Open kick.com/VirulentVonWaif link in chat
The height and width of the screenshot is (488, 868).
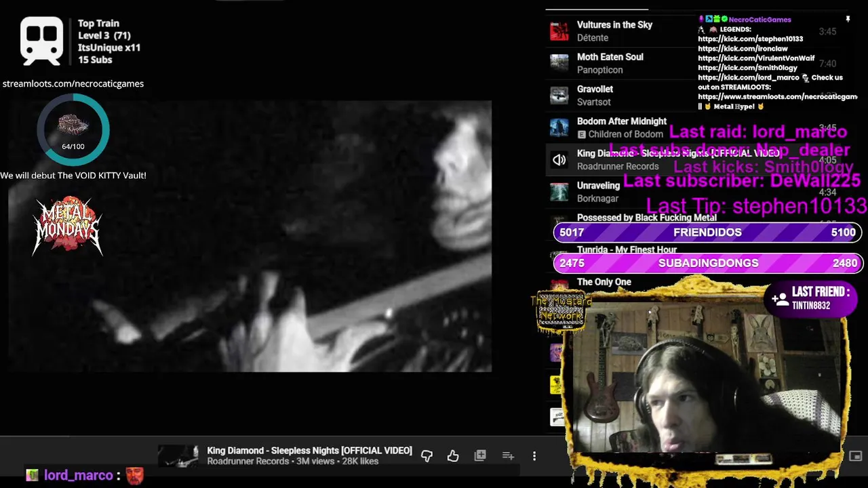pos(756,58)
